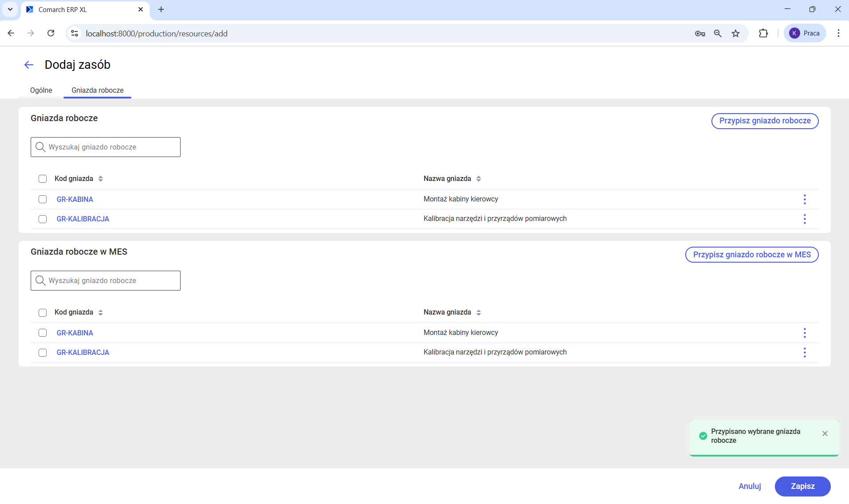Open the GR-KABINA link in Gniazda robocze
The width and height of the screenshot is (849, 504).
75,199
